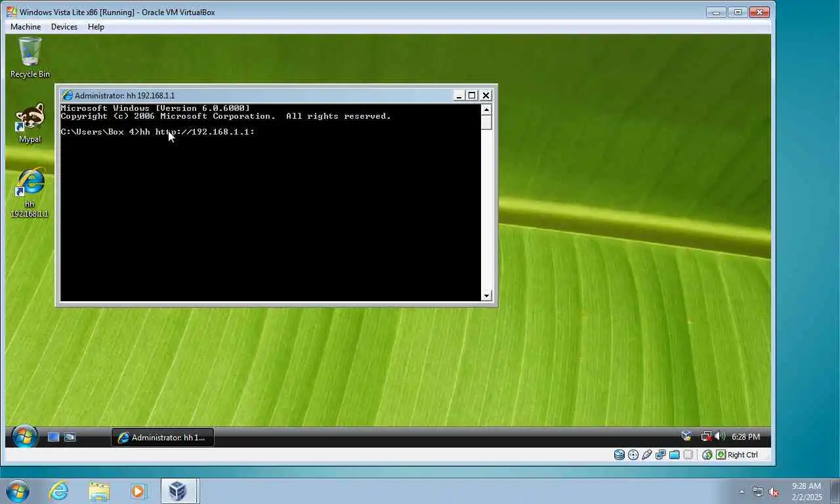Click the command prompt title bar text
This screenshot has width=840, height=504.
pyautogui.click(x=125, y=95)
